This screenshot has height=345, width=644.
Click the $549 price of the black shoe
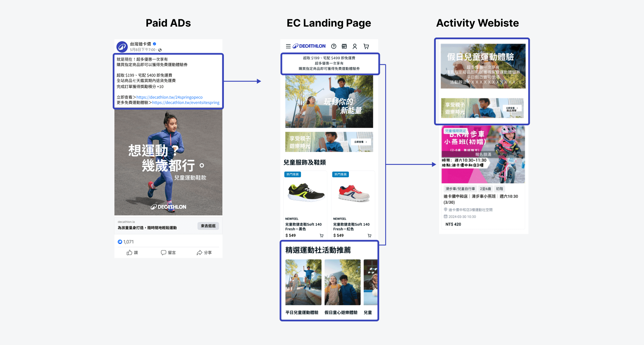pos(290,236)
